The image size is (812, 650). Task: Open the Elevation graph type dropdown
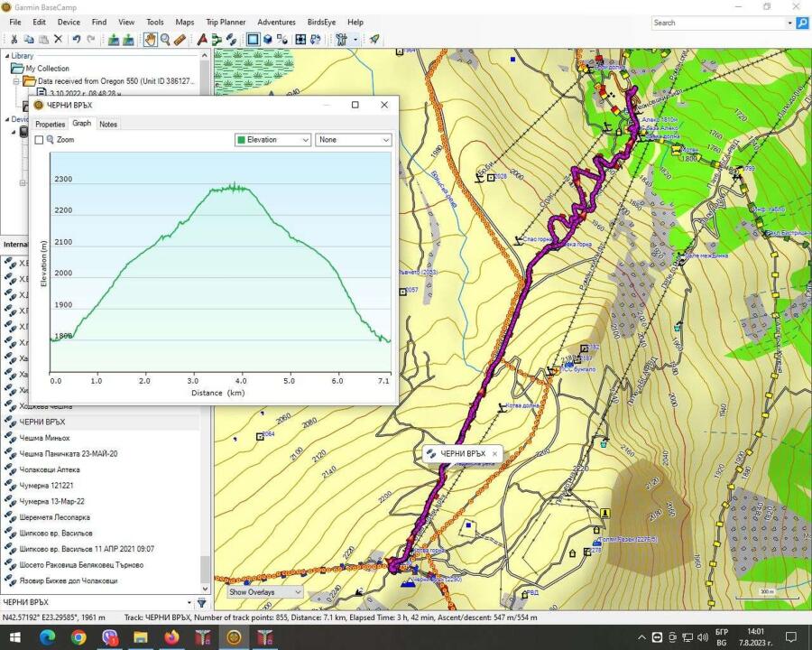coord(272,140)
